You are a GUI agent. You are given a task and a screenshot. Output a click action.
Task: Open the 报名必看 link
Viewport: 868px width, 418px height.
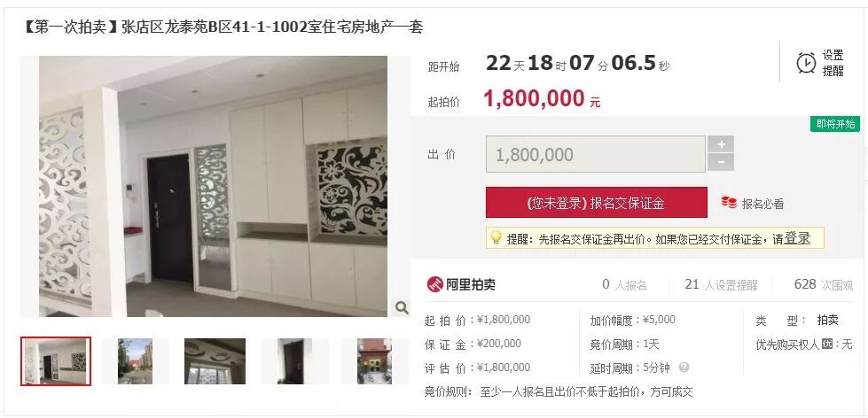pos(762,204)
